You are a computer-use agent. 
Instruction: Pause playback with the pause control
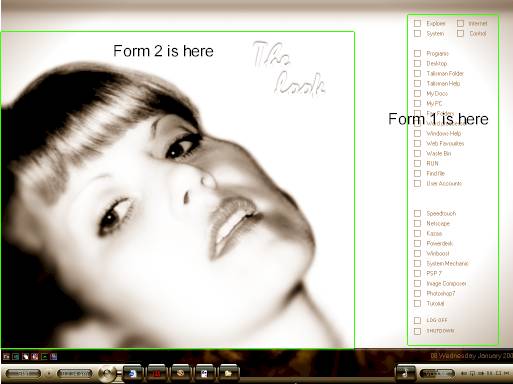tap(489, 373)
